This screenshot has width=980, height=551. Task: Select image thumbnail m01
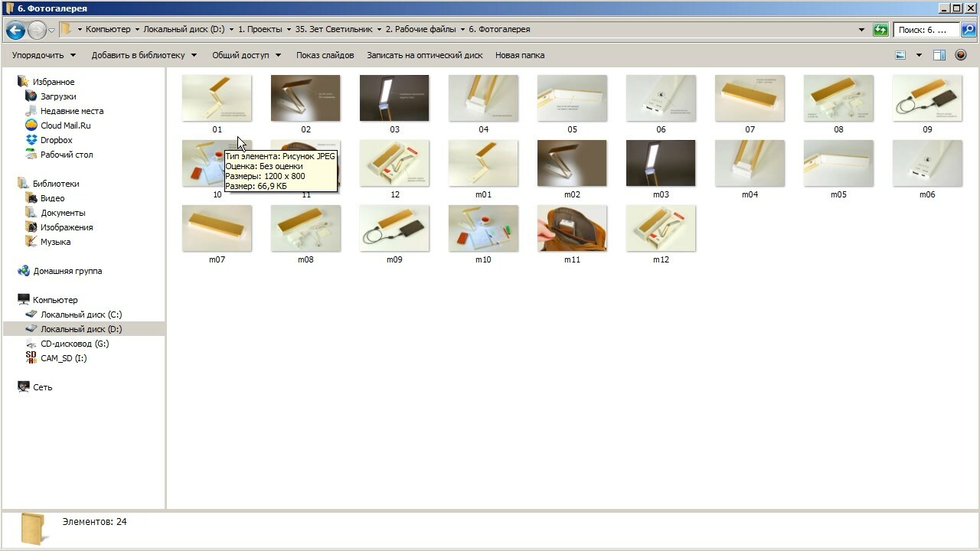483,163
